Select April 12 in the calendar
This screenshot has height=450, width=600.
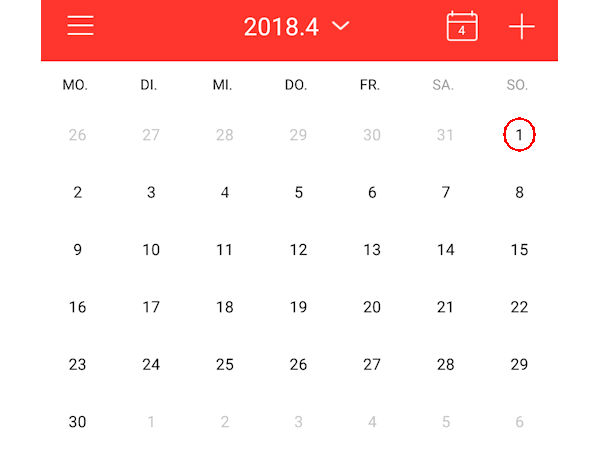[x=298, y=250]
